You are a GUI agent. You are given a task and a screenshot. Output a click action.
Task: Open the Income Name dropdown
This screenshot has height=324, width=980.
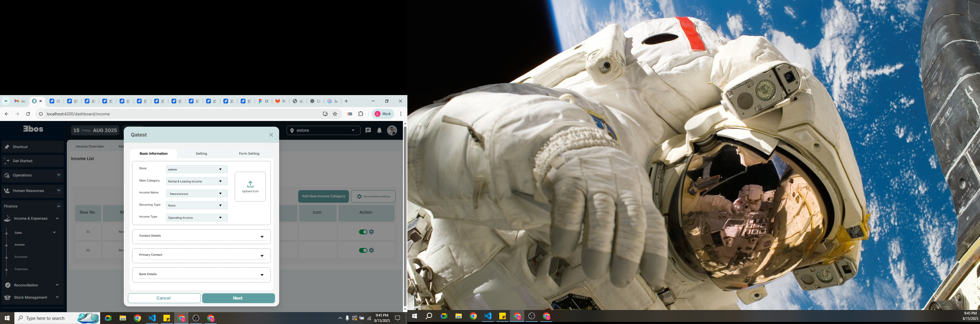coord(197,193)
